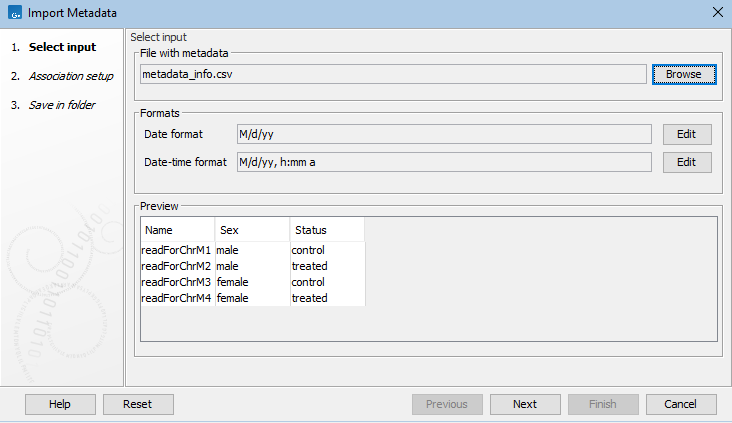The image size is (732, 423).
Task: Edit the Date format setting
Action: tap(685, 134)
